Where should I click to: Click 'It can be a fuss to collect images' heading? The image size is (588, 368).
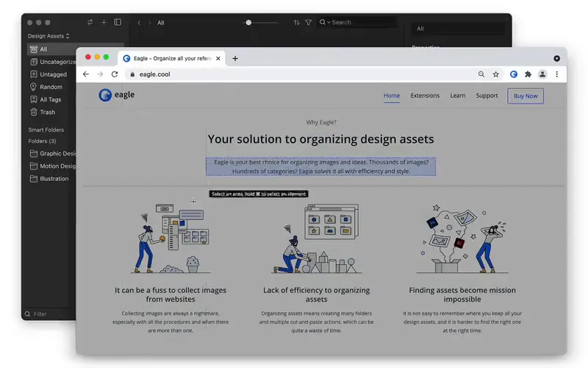(x=171, y=294)
